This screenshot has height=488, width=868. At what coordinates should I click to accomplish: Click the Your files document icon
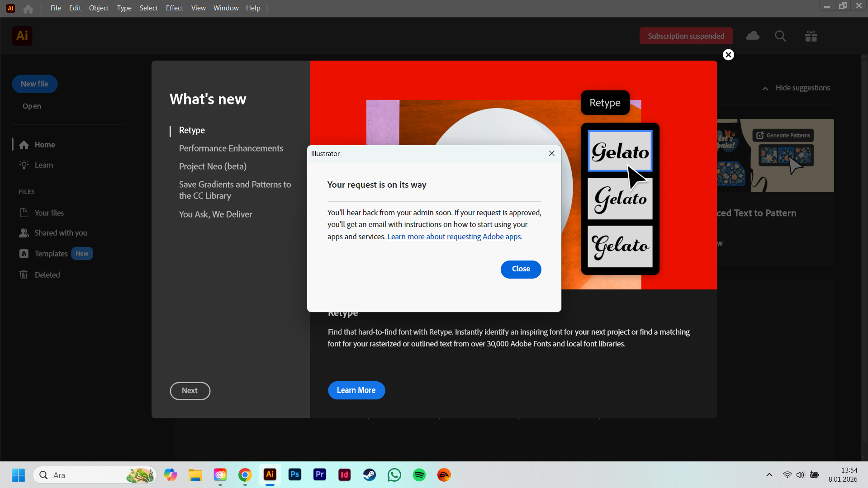click(24, 213)
